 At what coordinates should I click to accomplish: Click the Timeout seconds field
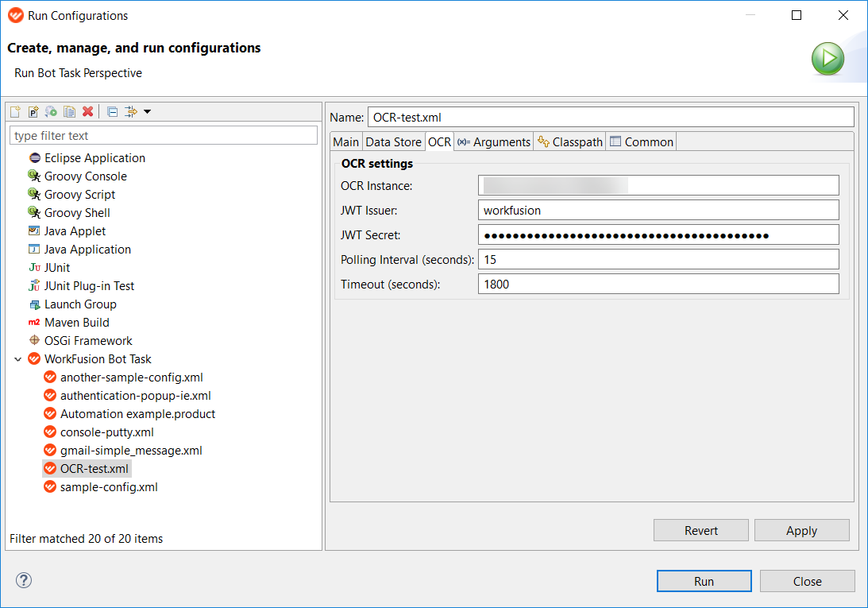point(658,284)
